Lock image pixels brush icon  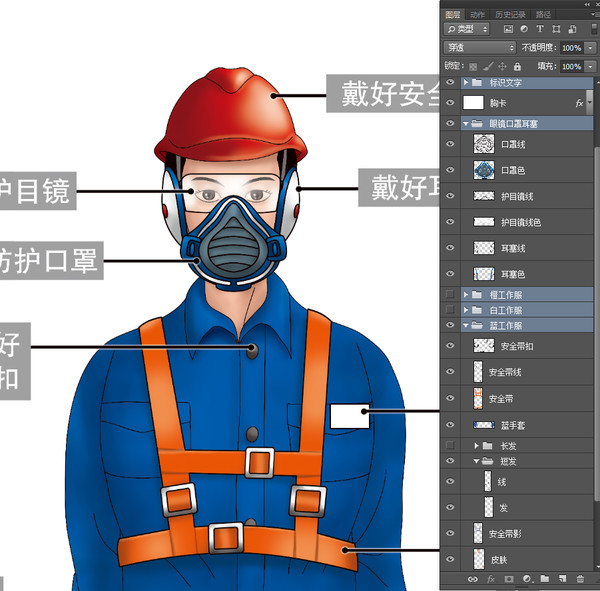[x=488, y=67]
